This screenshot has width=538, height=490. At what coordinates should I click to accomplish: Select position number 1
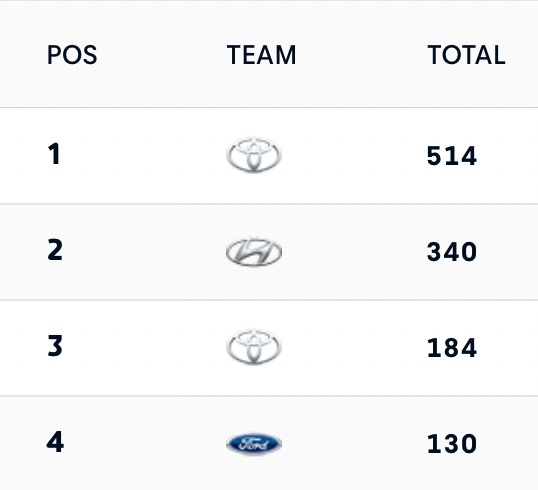54,154
